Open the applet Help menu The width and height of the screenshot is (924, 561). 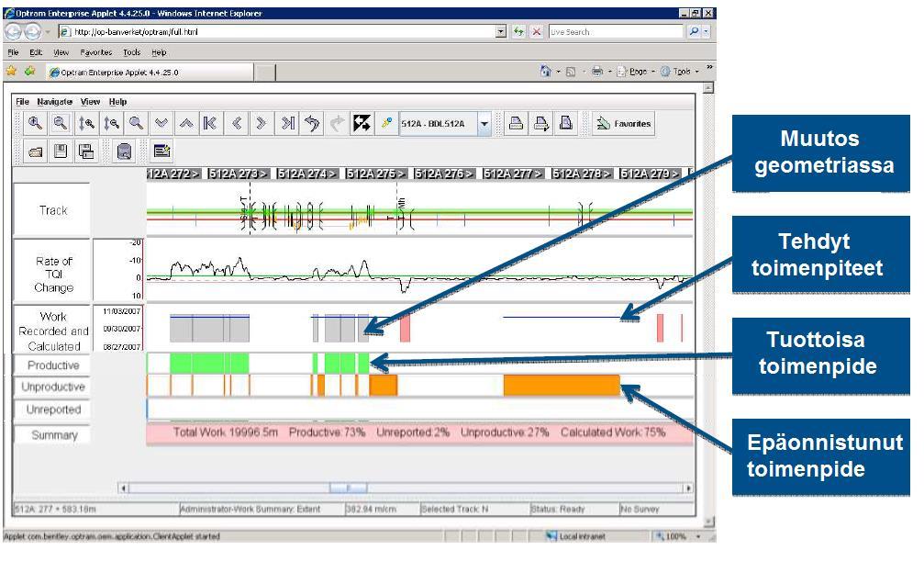(x=117, y=102)
